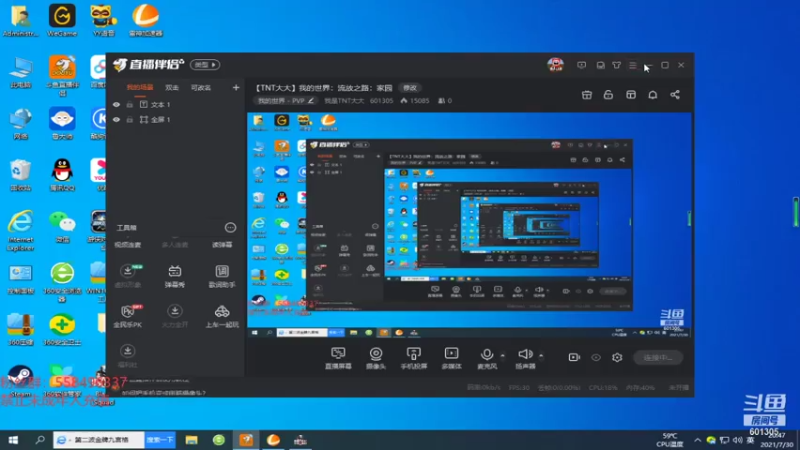800x450 pixels.
Task: Click the 未开播 status text
Action: 679,388
